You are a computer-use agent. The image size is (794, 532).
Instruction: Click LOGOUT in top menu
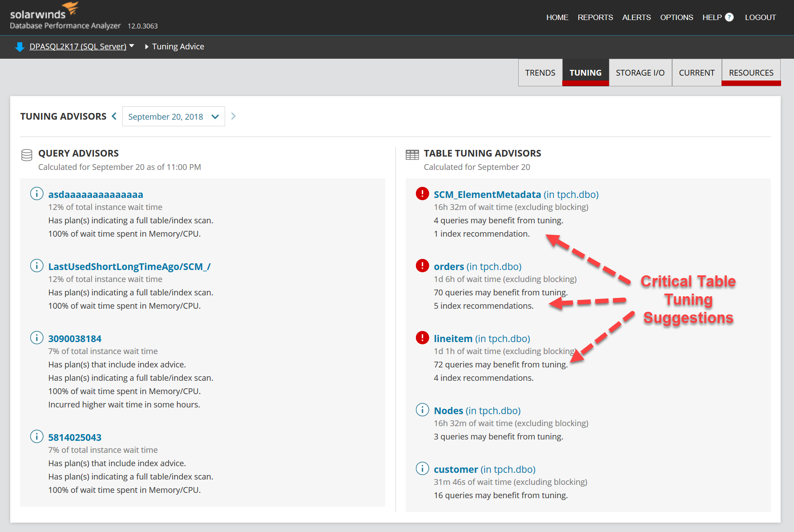click(x=760, y=17)
